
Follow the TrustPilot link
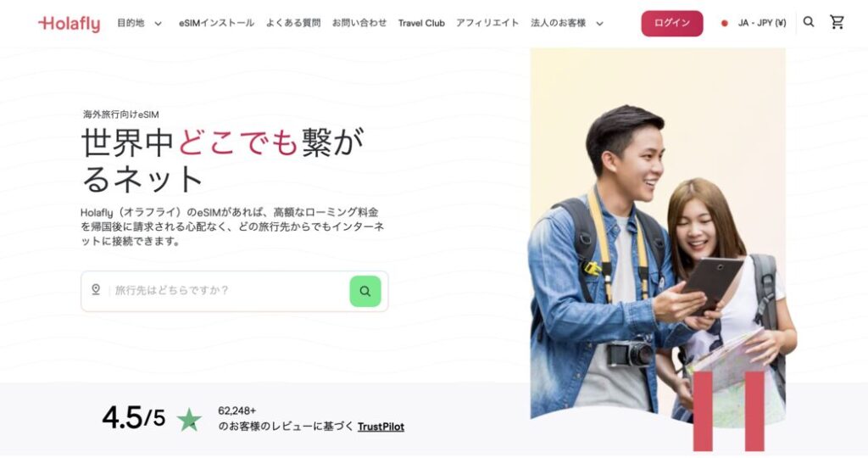coord(381,427)
